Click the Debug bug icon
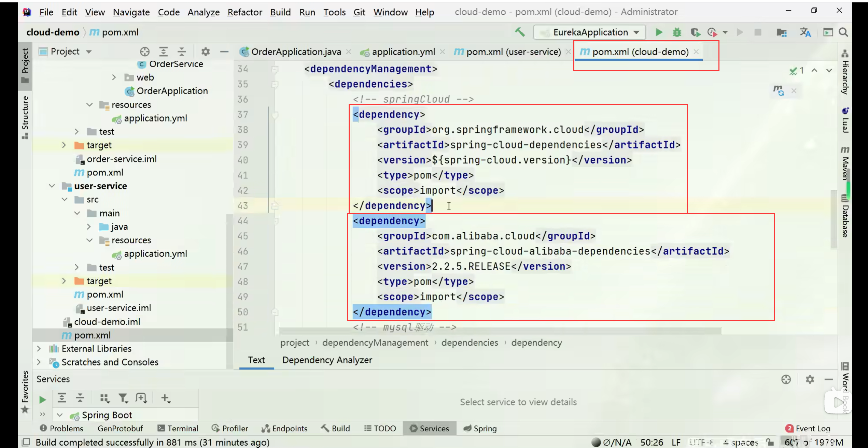Image resolution: width=868 pixels, height=448 pixels. [677, 32]
